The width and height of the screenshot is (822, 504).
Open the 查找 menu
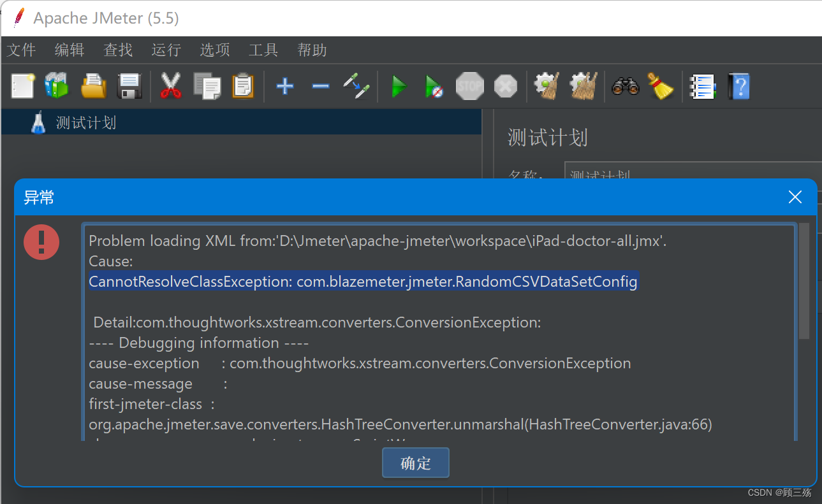[x=118, y=50]
